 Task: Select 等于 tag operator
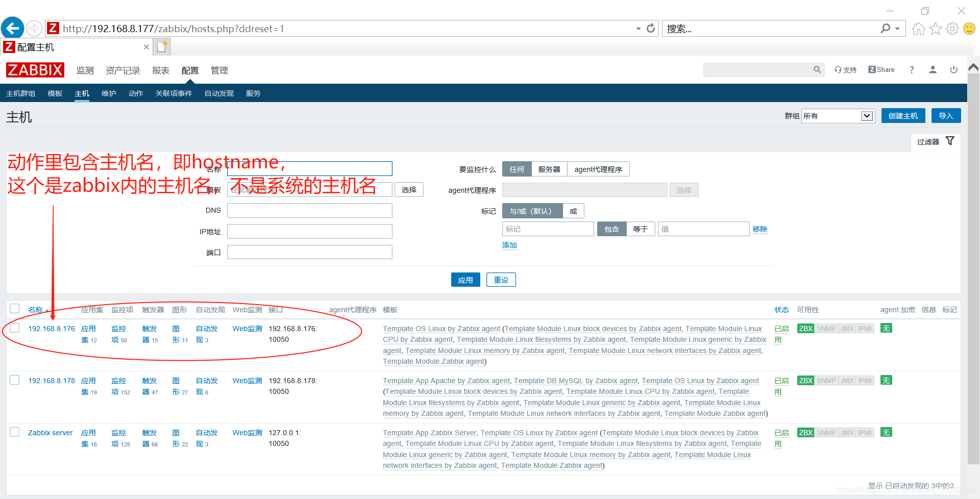click(x=640, y=229)
